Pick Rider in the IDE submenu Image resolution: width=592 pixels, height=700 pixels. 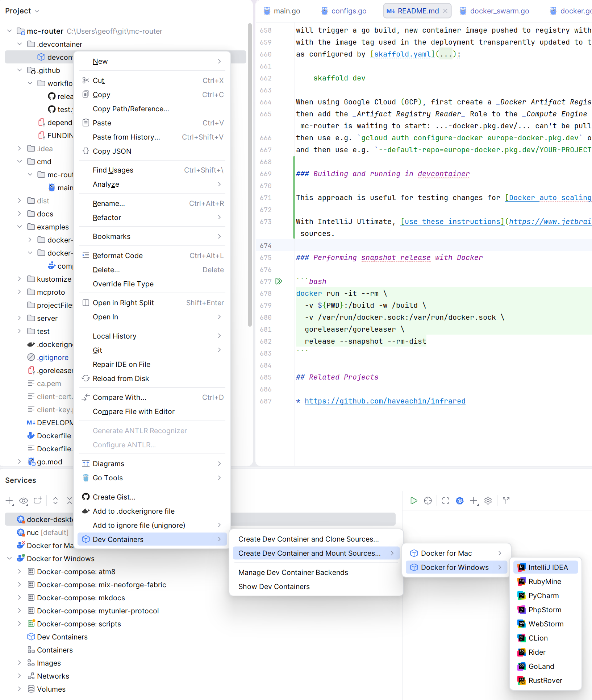[545, 652]
